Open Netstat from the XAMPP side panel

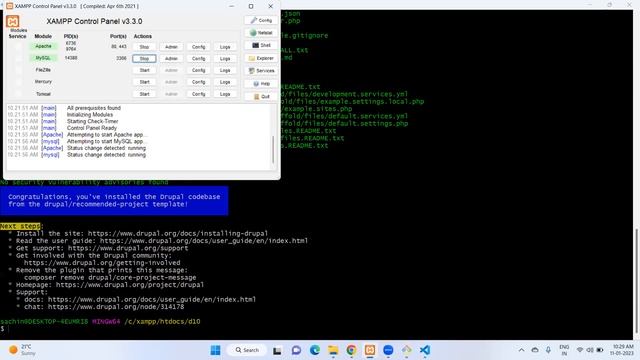coord(261,33)
